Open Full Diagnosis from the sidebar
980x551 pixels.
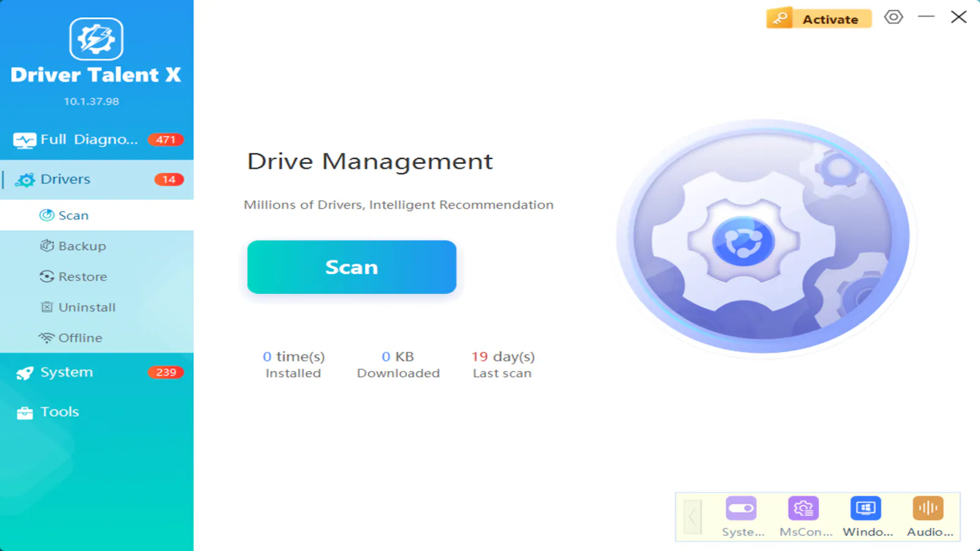point(97,140)
